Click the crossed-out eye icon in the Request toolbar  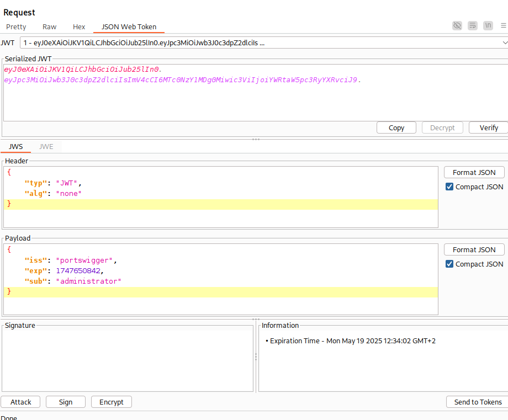[457, 25]
